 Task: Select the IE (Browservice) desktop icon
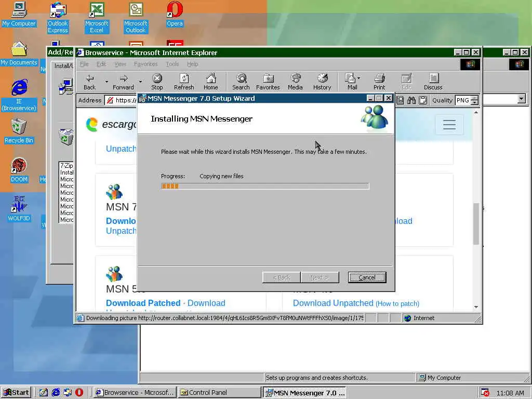(x=19, y=96)
